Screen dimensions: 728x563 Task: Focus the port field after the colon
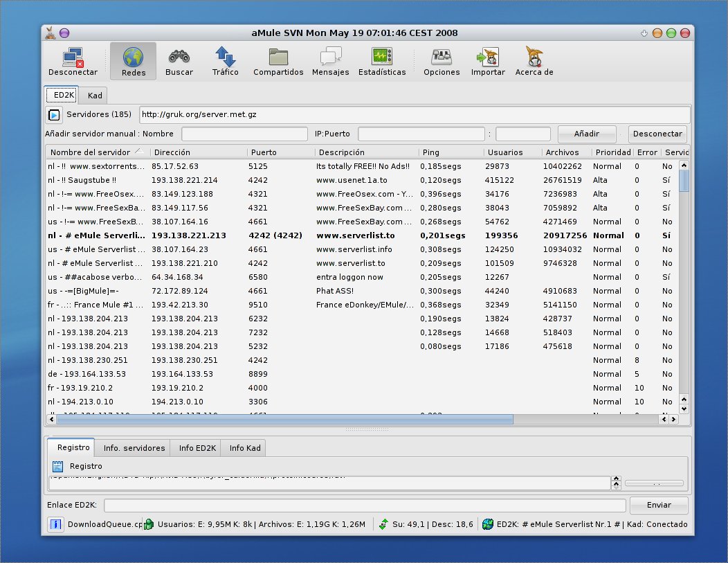pos(522,134)
